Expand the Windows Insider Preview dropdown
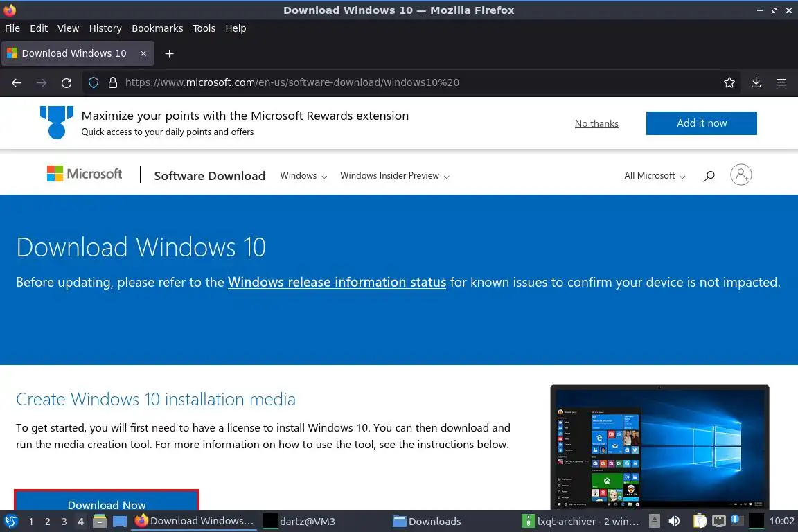This screenshot has width=798, height=532. pos(395,176)
